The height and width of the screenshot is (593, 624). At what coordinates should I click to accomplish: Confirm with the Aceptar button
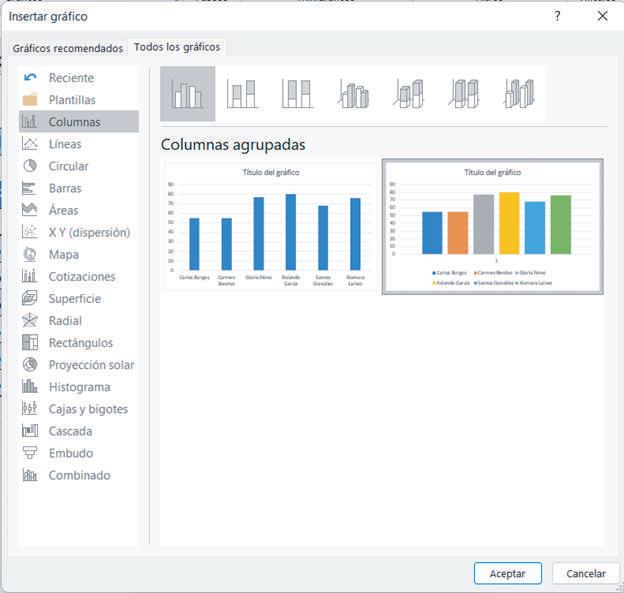[x=507, y=573]
